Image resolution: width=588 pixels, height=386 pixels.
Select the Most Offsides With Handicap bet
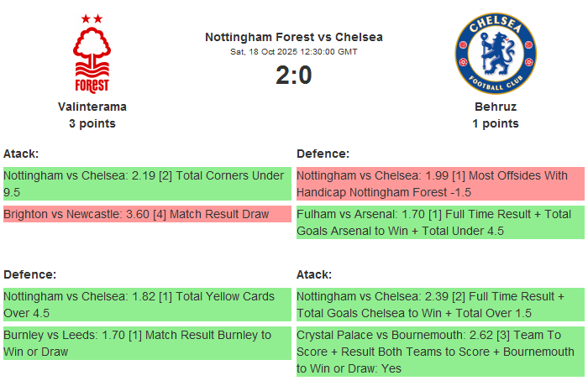point(439,184)
